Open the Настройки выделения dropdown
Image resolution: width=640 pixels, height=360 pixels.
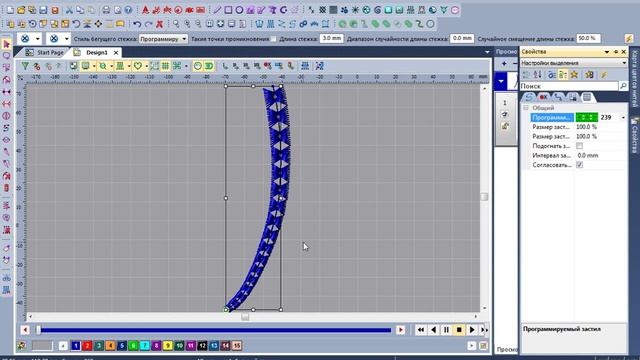(x=573, y=63)
